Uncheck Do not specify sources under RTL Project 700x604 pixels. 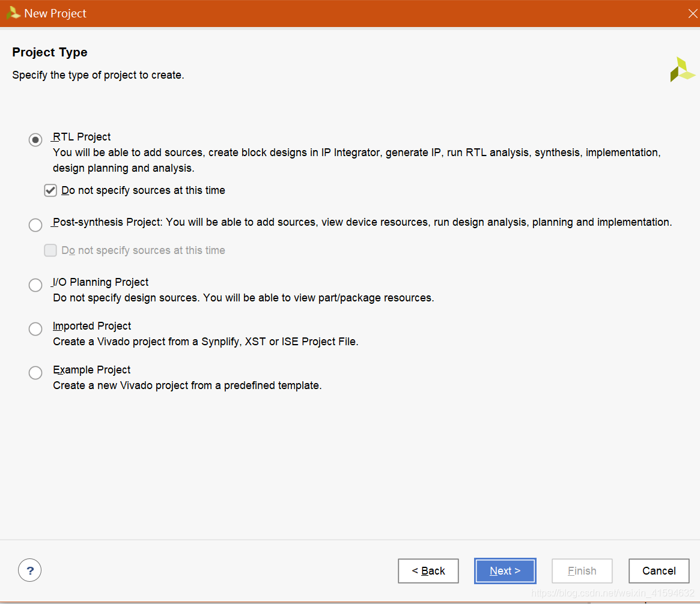pos(50,190)
